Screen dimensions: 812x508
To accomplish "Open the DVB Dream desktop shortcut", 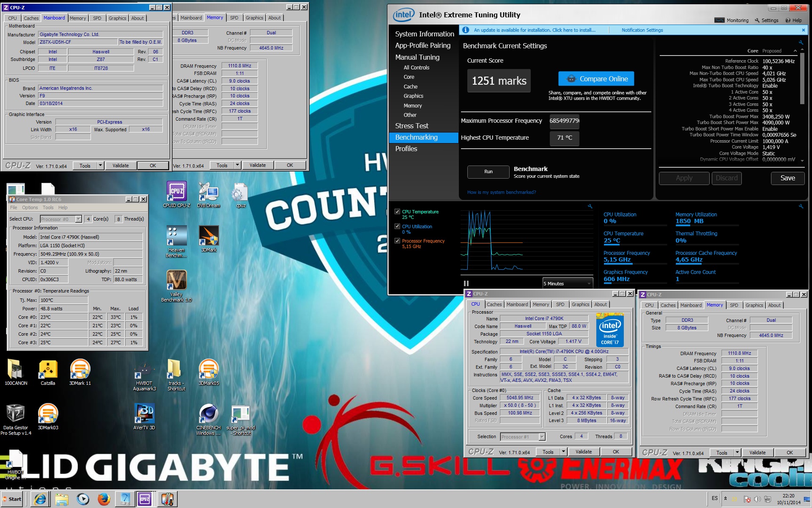I will pos(208,195).
